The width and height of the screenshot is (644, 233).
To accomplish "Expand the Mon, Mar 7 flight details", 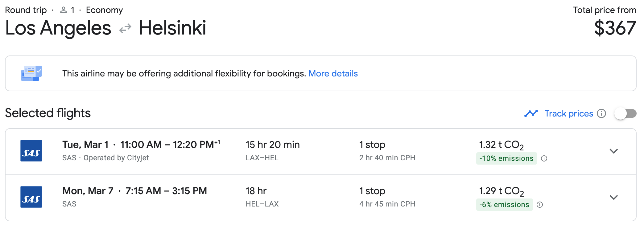I will [614, 197].
